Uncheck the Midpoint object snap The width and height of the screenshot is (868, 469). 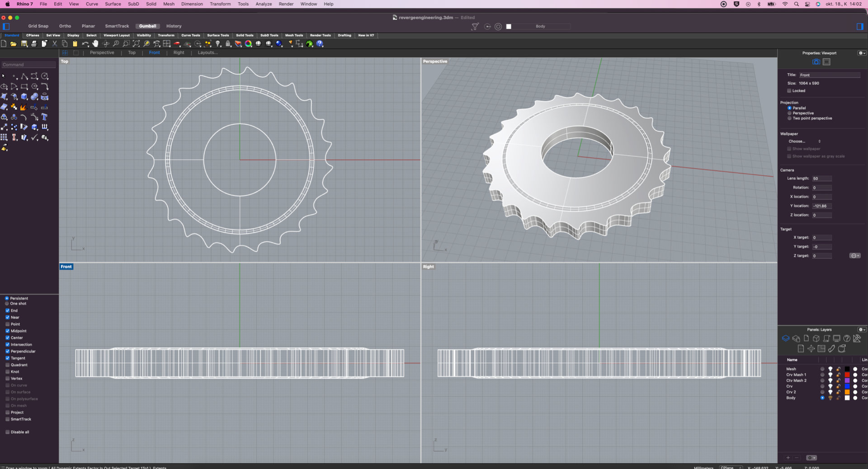click(8, 331)
